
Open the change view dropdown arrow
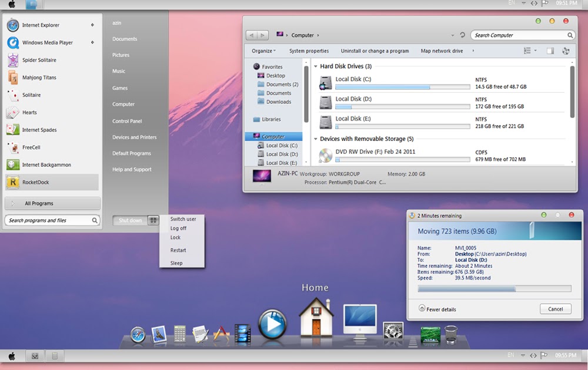(x=536, y=51)
